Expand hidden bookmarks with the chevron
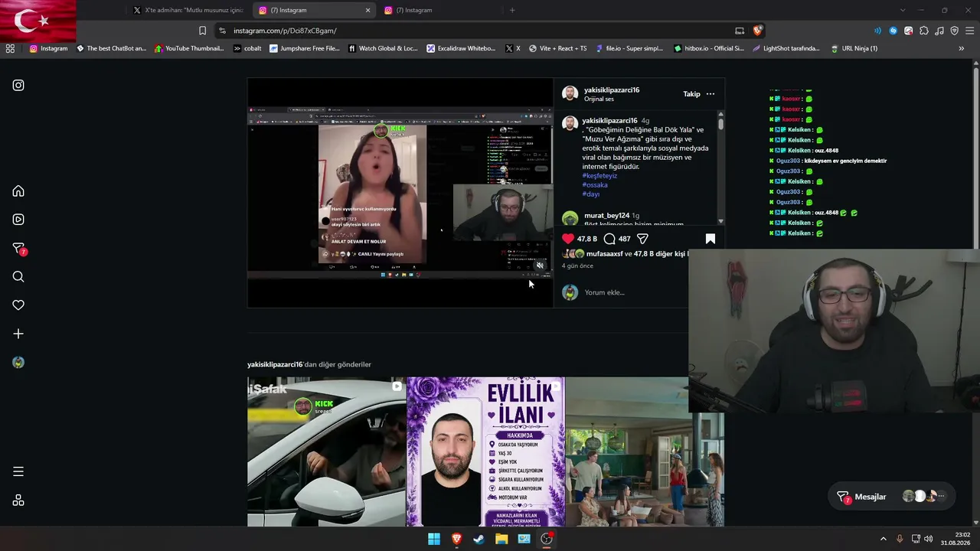The height and width of the screenshot is (551, 980). click(961, 48)
